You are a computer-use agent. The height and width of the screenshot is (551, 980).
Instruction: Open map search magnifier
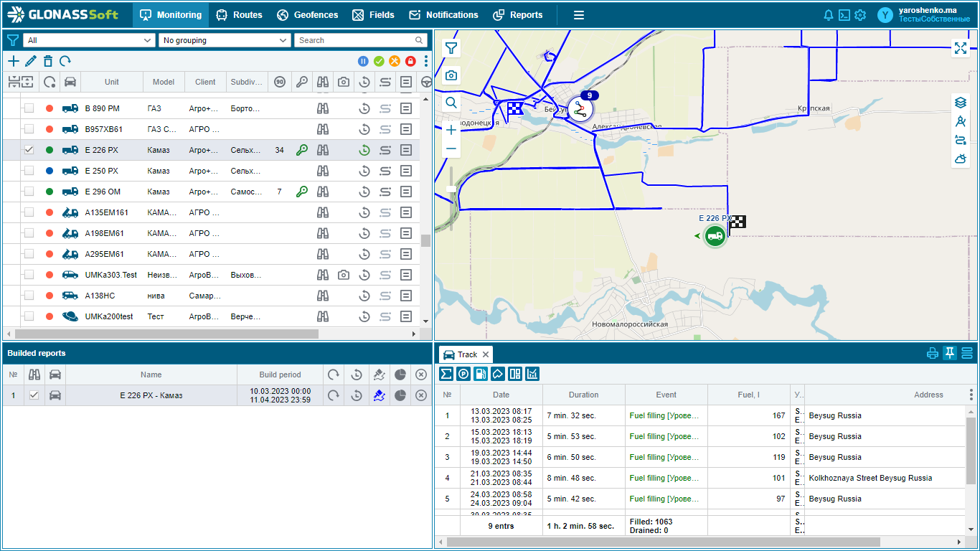(x=451, y=103)
